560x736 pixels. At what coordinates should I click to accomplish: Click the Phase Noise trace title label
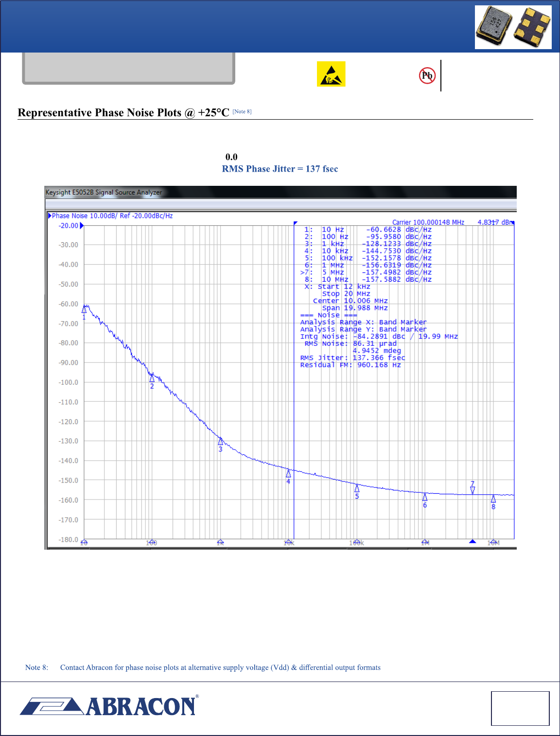click(x=112, y=215)
